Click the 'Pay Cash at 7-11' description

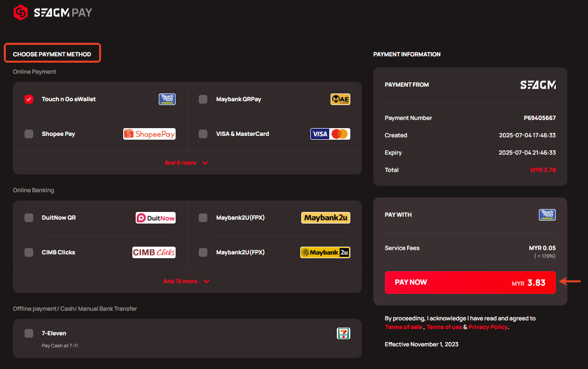click(x=60, y=346)
